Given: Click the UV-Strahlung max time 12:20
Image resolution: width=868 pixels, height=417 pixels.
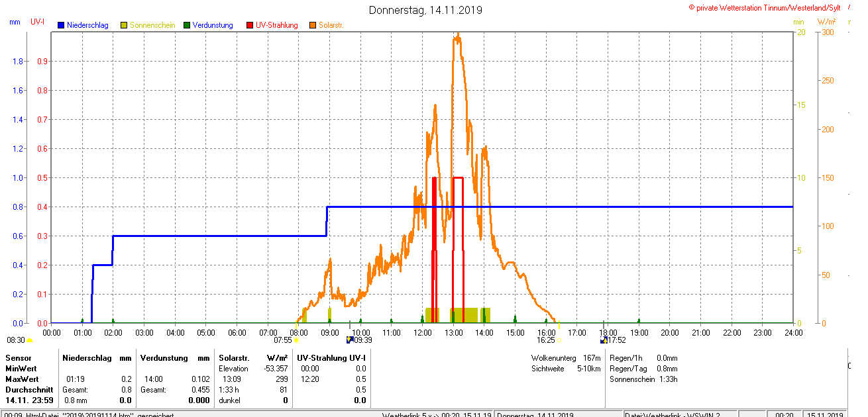Looking at the screenshot, I should pos(309,379).
